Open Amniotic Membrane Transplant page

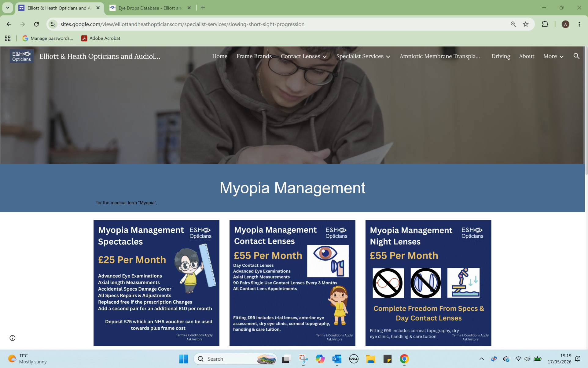(x=440, y=56)
